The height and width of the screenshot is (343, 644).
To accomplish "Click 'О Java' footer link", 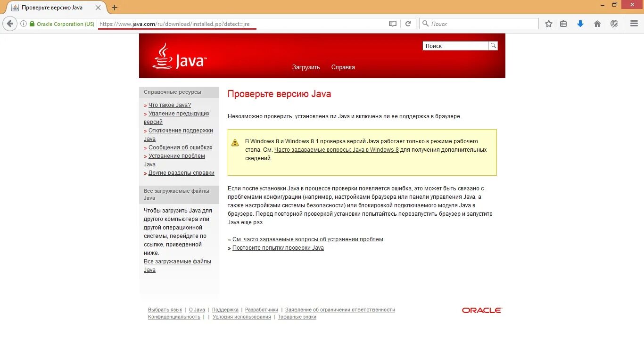I will click(x=197, y=310).
